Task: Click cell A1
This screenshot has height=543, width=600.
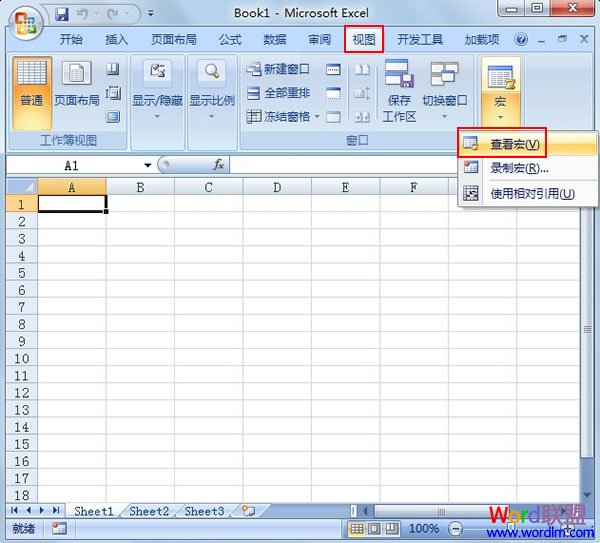Action: click(72, 204)
